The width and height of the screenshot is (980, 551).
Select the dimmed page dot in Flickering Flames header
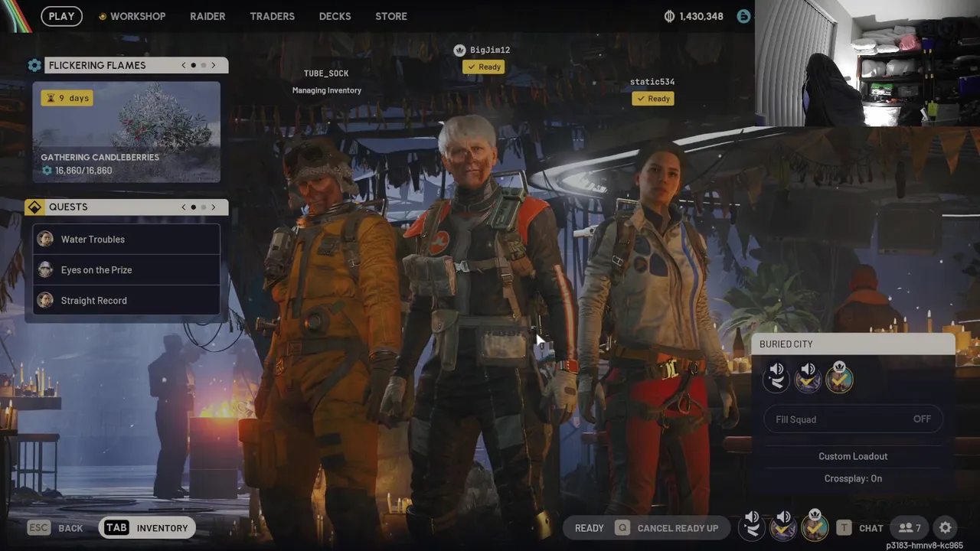(x=203, y=65)
